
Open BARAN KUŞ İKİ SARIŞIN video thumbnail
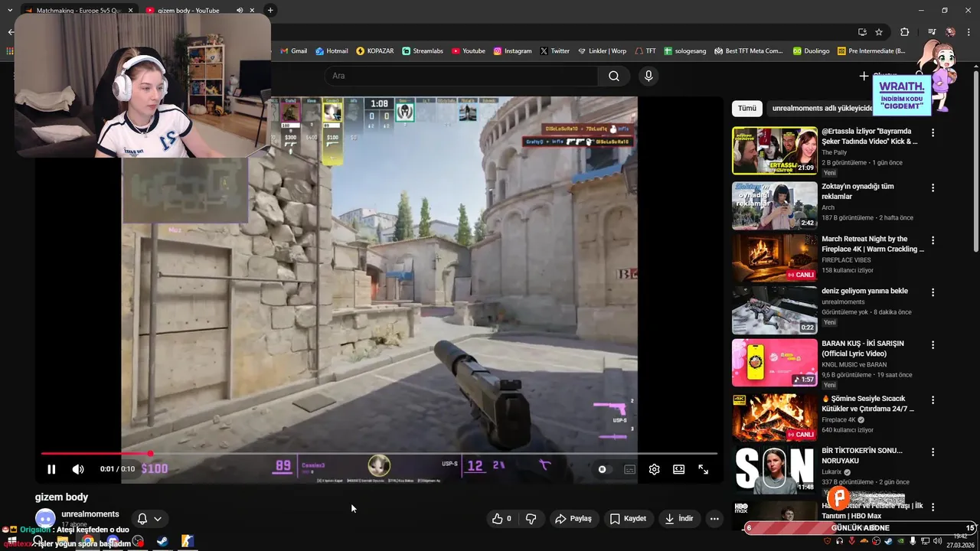point(775,363)
